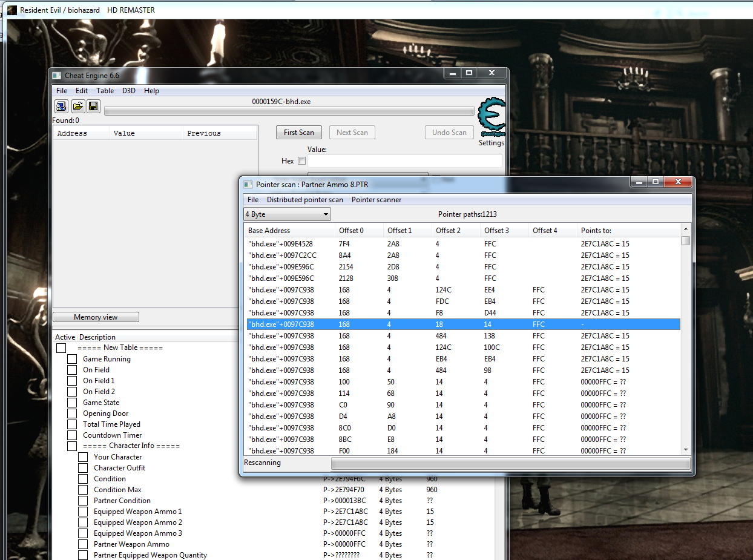Enable the Partner Weapon Ammo entry

pyautogui.click(x=83, y=544)
